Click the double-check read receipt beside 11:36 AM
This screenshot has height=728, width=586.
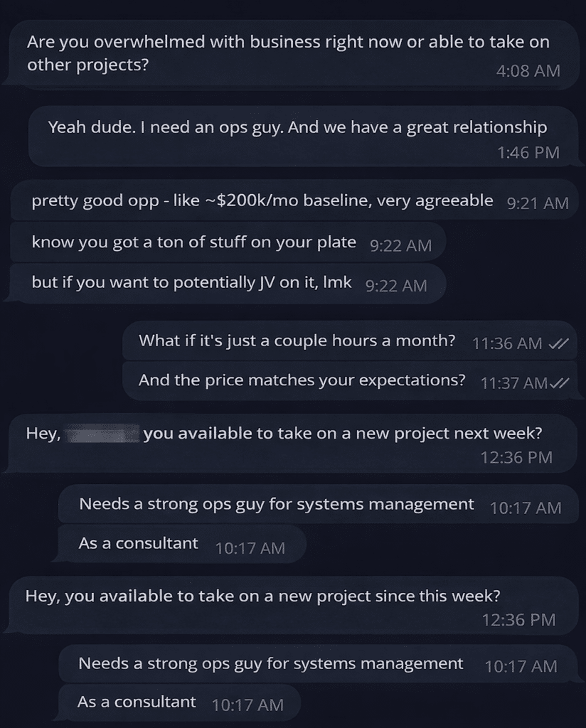tap(559, 343)
